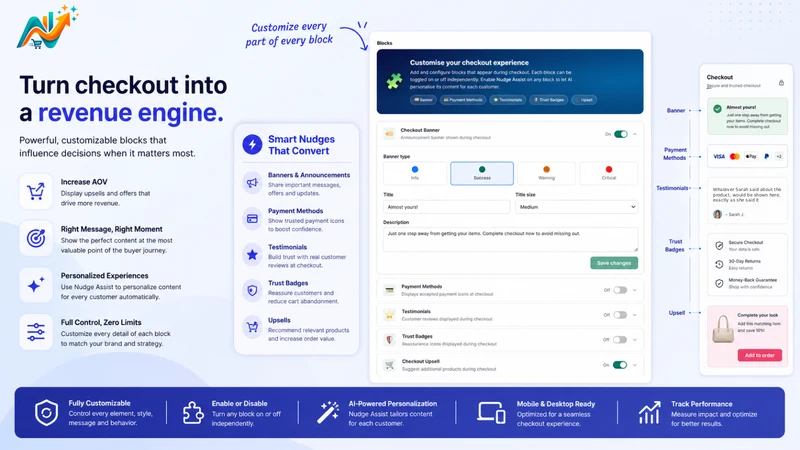800x450 pixels.
Task: Click the Payment Methods block row icon
Action: coord(389,290)
